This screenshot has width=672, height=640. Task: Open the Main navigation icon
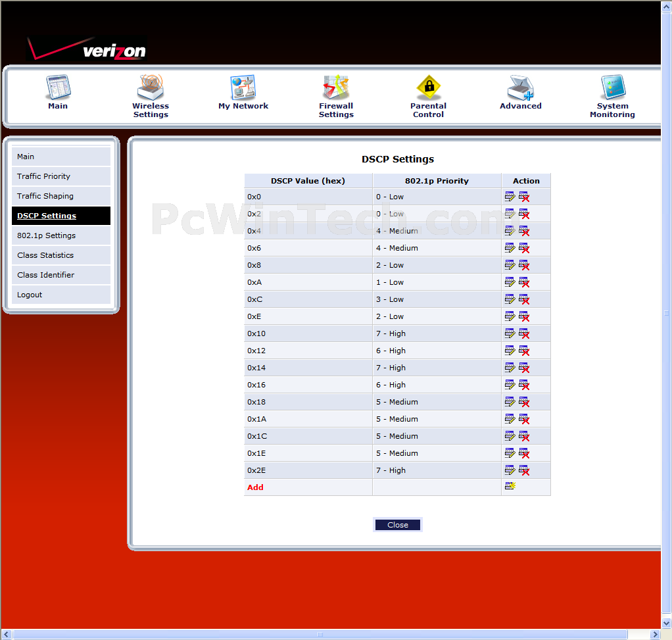point(58,87)
